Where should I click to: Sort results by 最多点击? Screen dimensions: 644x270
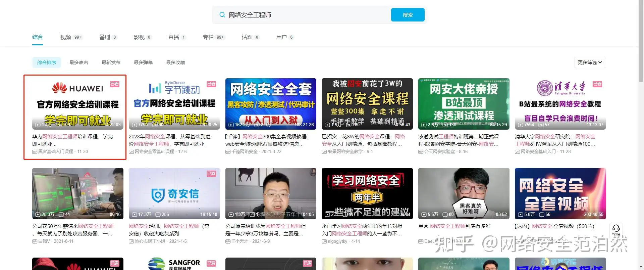[79, 62]
